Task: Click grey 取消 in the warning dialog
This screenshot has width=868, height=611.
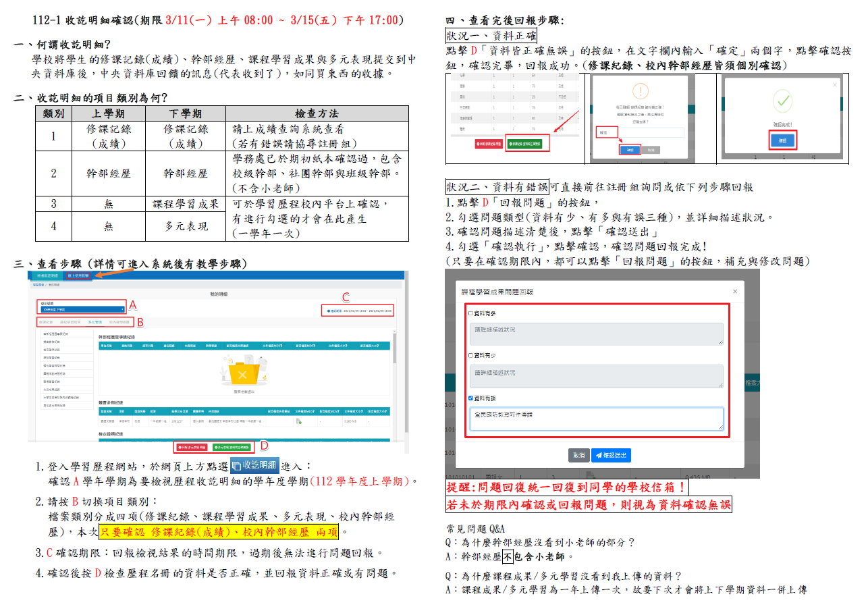Action: coord(650,149)
